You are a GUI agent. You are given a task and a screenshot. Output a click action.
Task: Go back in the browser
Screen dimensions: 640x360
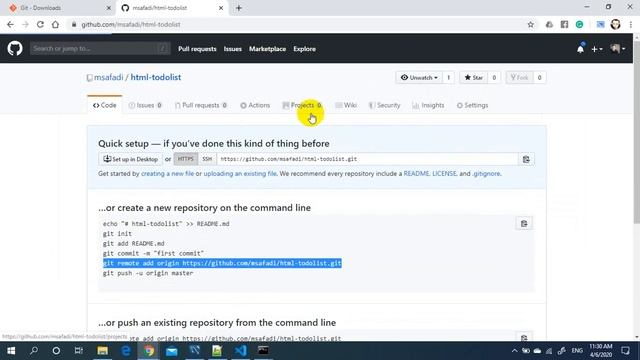[x=10, y=24]
